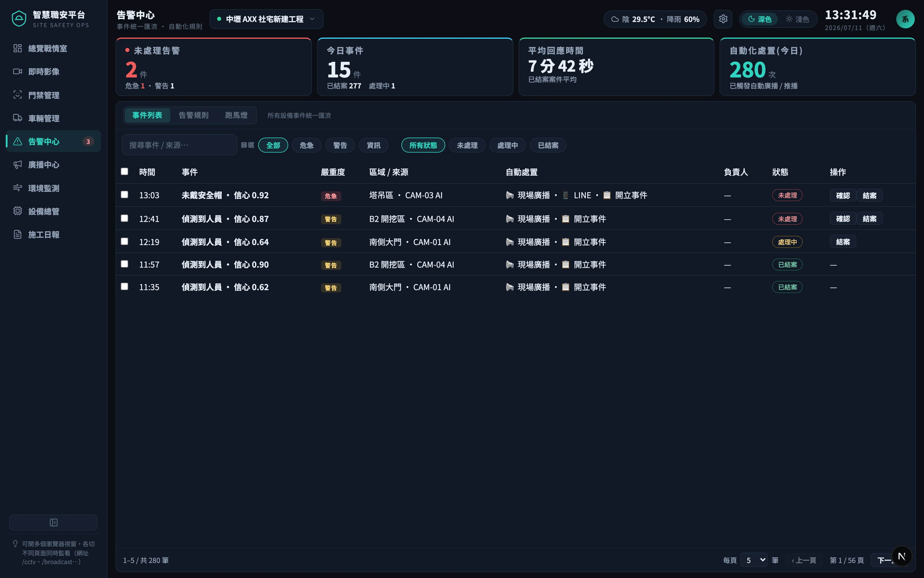This screenshot has height=578, width=924.
Task: Click the clipboard icon in 11:35 row
Action: [565, 287]
